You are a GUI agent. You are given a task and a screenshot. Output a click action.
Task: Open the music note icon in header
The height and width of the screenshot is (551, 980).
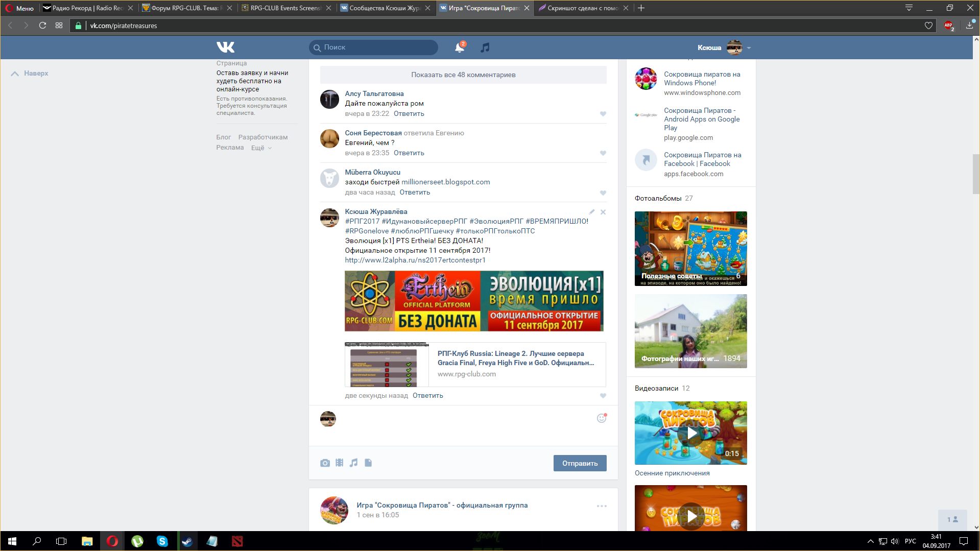point(485,47)
